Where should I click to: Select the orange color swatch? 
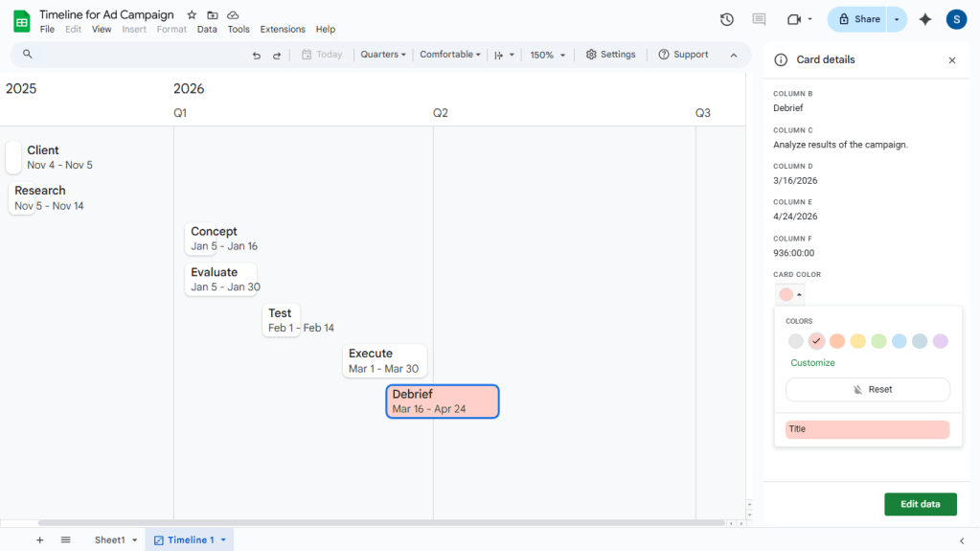coord(837,341)
